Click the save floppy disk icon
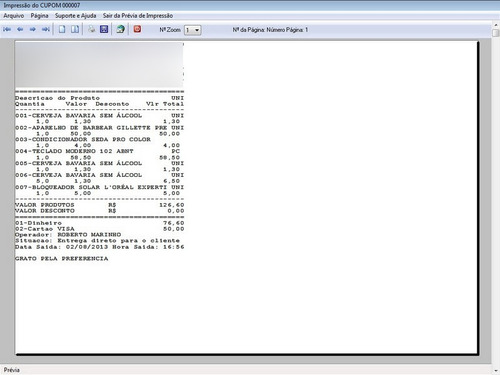Image resolution: width=500 pixels, height=375 pixels. [104, 29]
